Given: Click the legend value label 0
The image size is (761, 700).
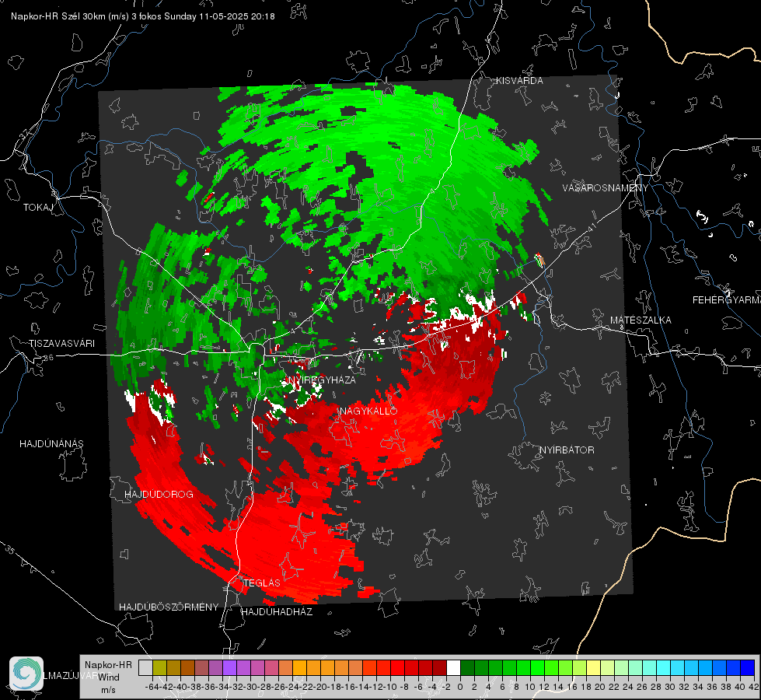Looking at the screenshot, I should click(x=460, y=687).
